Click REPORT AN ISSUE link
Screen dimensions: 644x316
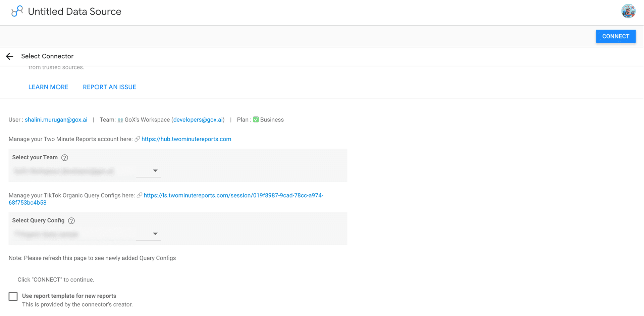[x=109, y=87]
